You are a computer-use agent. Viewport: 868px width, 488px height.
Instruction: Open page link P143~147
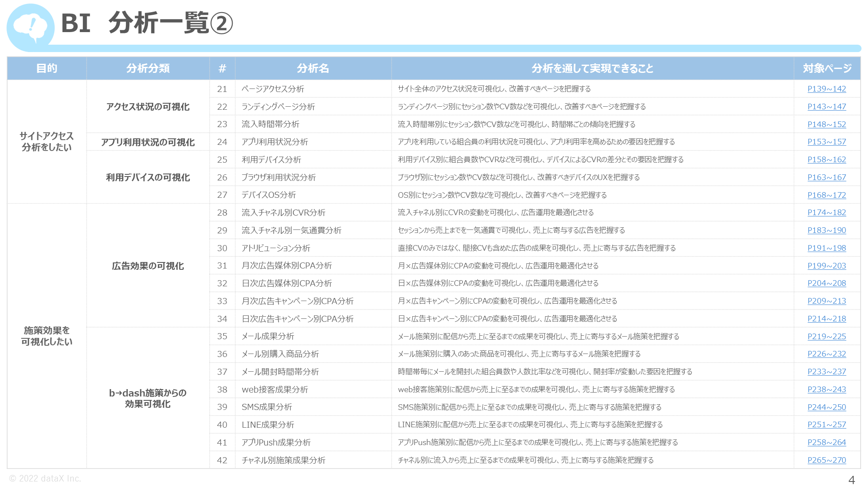click(827, 107)
